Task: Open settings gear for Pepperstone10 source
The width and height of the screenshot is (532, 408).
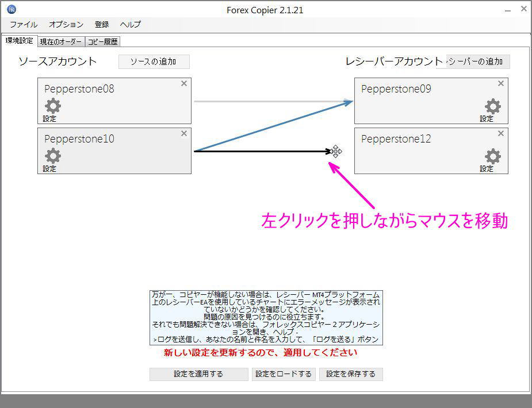Action: (x=52, y=156)
